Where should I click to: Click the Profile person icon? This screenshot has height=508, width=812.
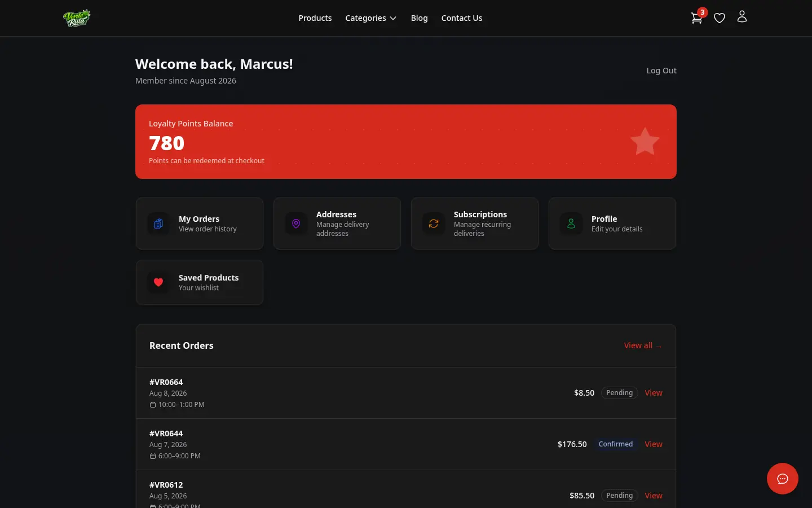(571, 224)
